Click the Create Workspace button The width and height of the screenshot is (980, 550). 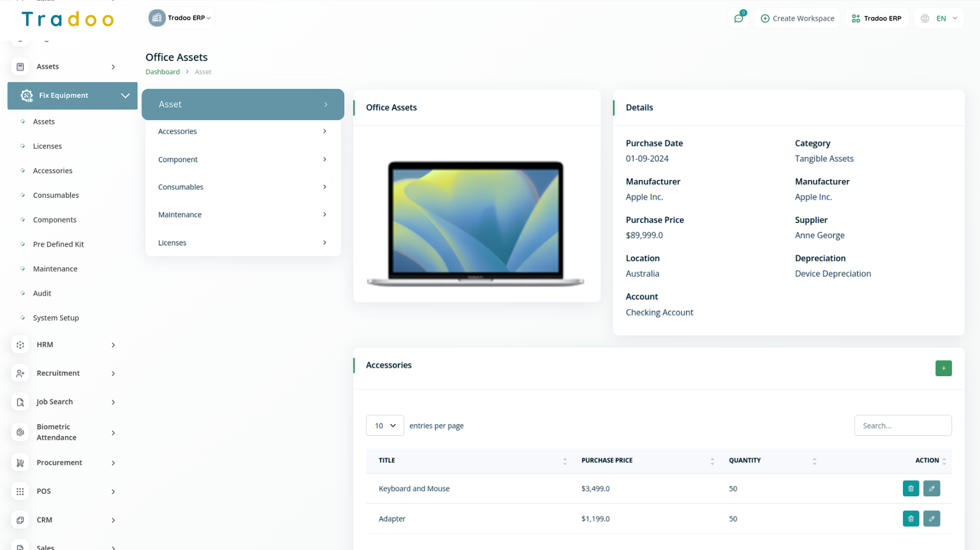click(x=797, y=18)
